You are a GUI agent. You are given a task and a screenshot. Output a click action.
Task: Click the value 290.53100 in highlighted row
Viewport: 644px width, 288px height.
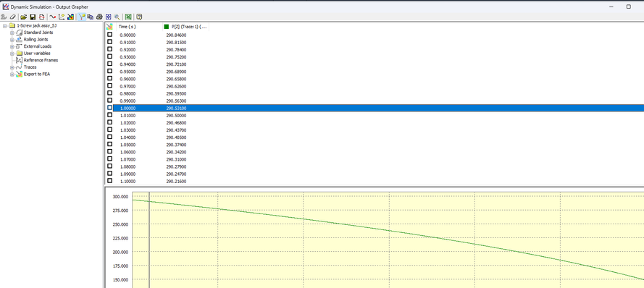pyautogui.click(x=176, y=109)
